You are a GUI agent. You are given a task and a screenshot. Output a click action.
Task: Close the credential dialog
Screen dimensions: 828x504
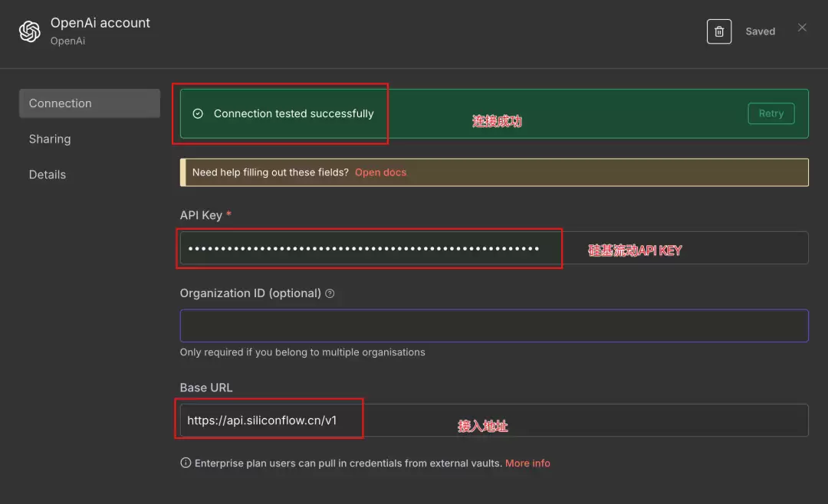[802, 28]
